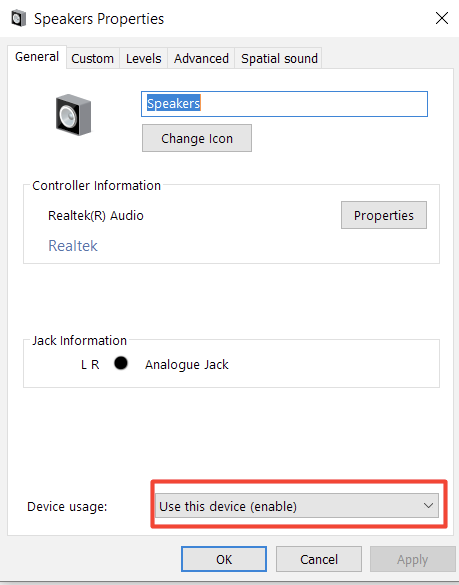
Task: Click the Change Icon button
Action: (197, 138)
